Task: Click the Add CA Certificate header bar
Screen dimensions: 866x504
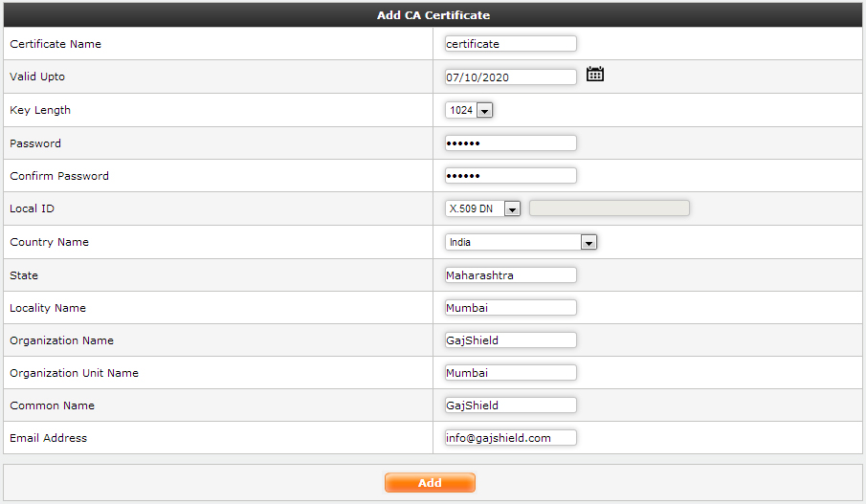Action: point(433,15)
